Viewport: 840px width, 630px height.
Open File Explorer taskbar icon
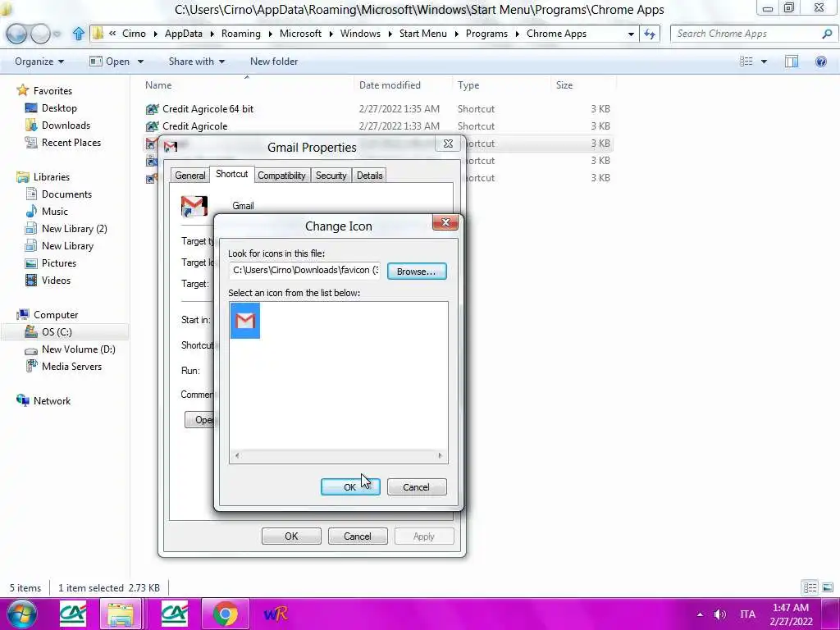coord(121,614)
